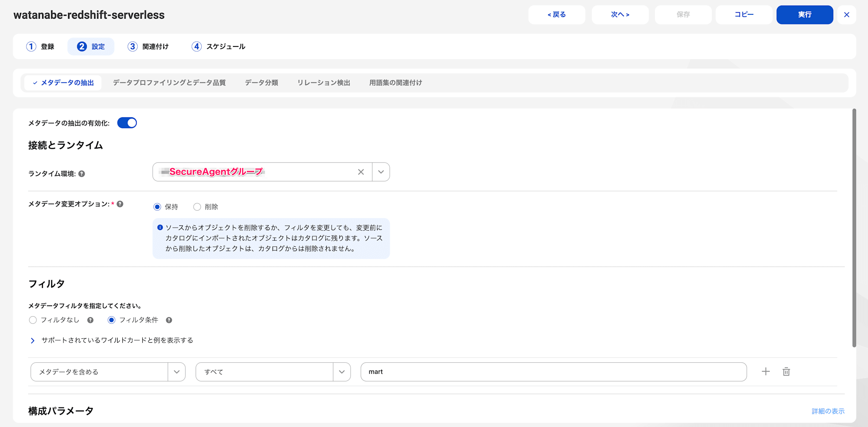The width and height of the screenshot is (868, 427).
Task: Click the 構成パラメータ heading
Action: [61, 411]
